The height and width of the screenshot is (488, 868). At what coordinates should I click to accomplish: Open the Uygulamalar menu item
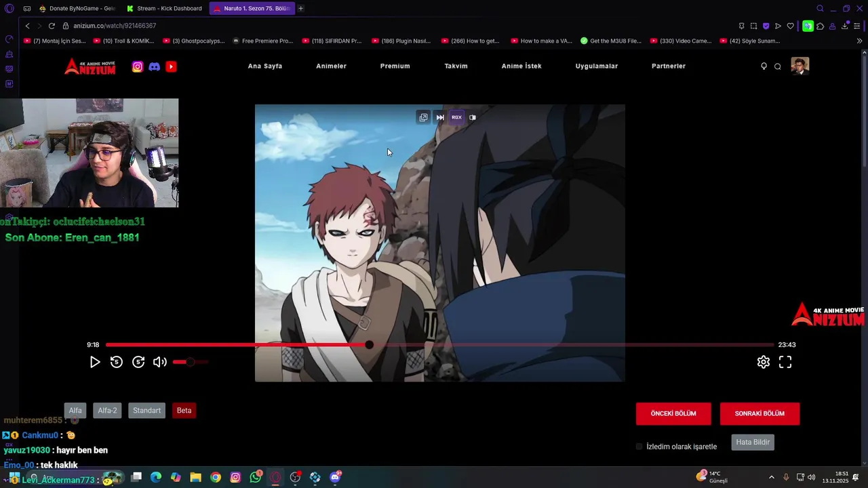597,66
